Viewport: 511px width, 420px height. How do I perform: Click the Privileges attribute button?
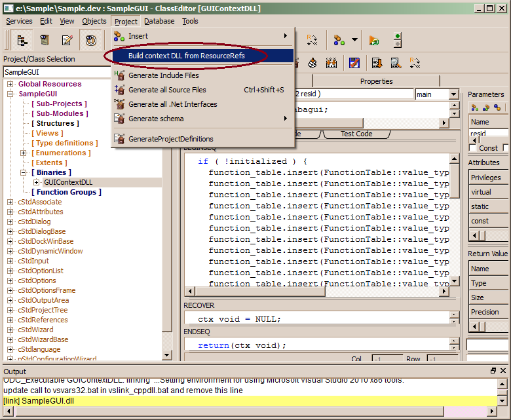pos(486,178)
